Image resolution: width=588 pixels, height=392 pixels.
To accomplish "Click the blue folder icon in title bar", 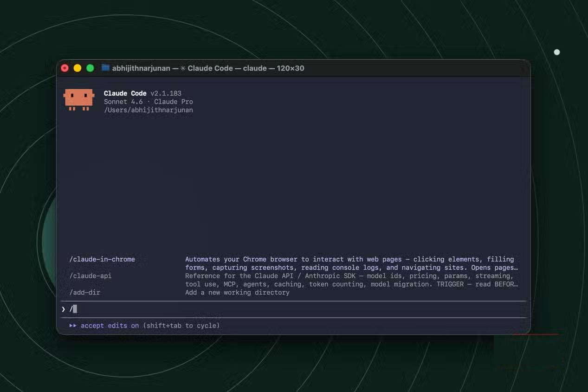I will (105, 68).
